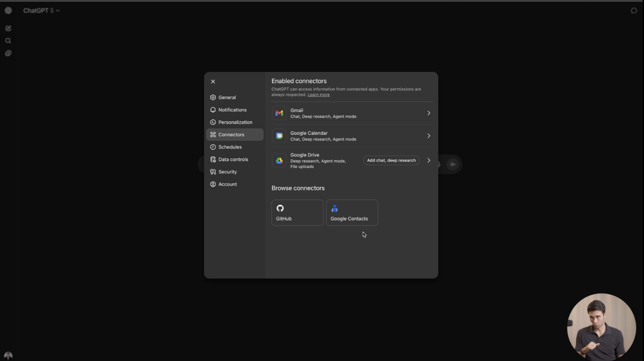This screenshot has height=361, width=644.
Task: Click the Google Calendar icon
Action: click(279, 136)
